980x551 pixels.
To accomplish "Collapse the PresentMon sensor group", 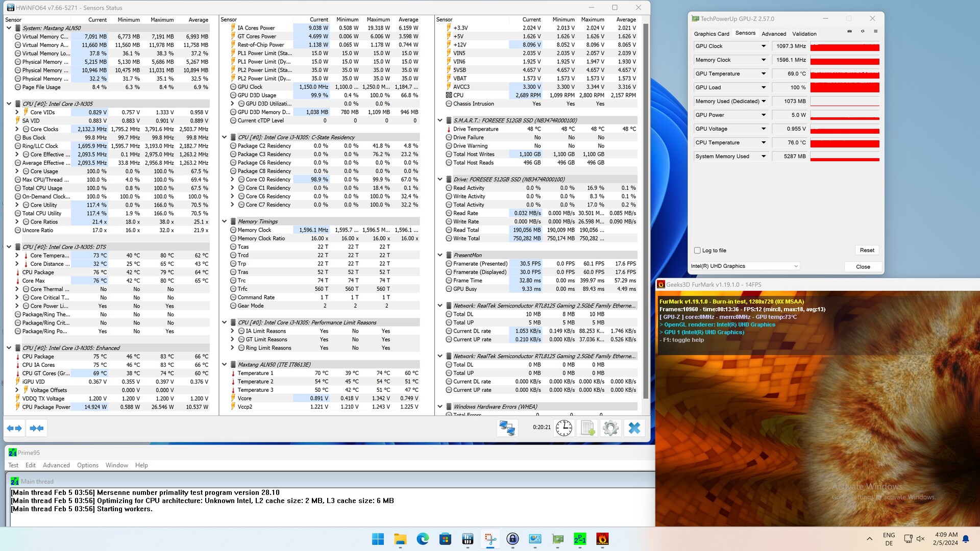I will tap(440, 255).
